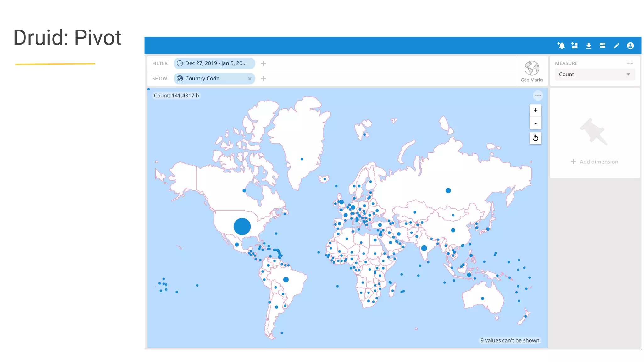Open the Measure panel more options
The width and height of the screenshot is (644, 362).
coord(630,63)
